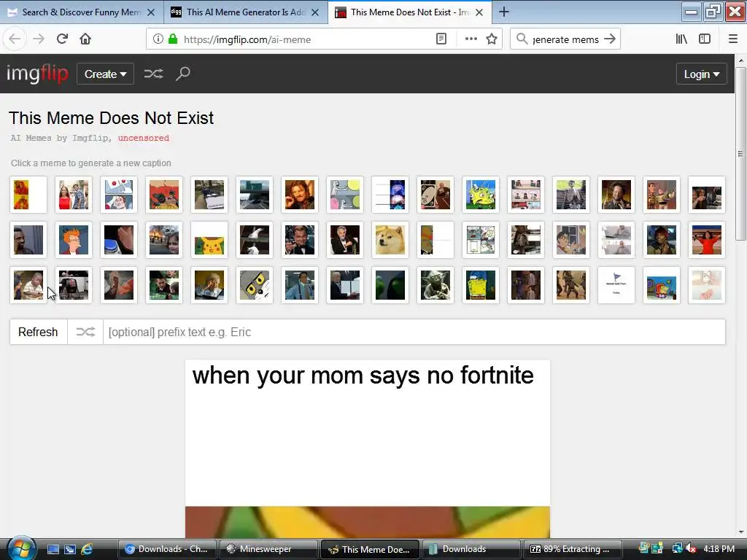The height and width of the screenshot is (560, 747).
Task: Select the Waiting Skeleton meme thumbnail
Action: [571, 195]
